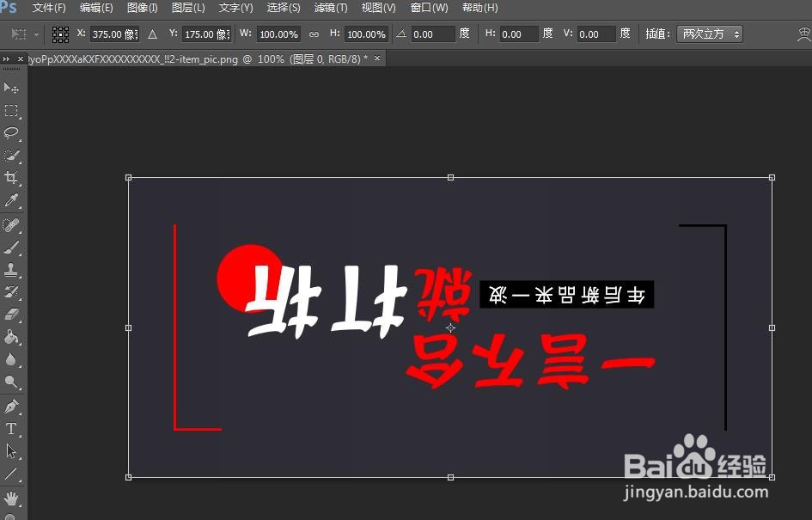Select the Clone Stamp tool

[11, 269]
